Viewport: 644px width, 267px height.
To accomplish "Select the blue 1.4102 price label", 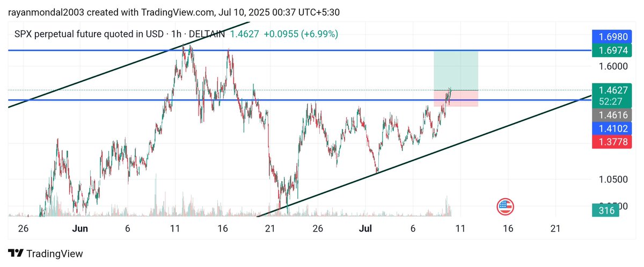I will click(612, 128).
